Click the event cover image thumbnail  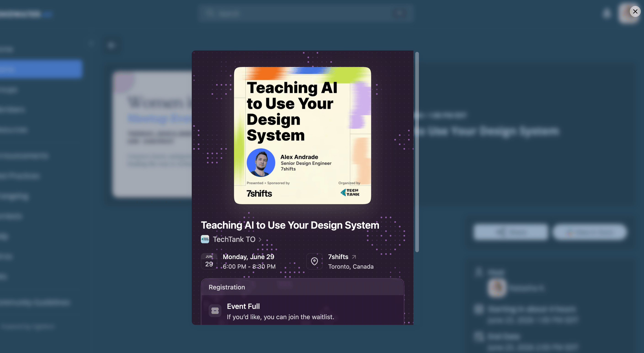[x=302, y=135]
